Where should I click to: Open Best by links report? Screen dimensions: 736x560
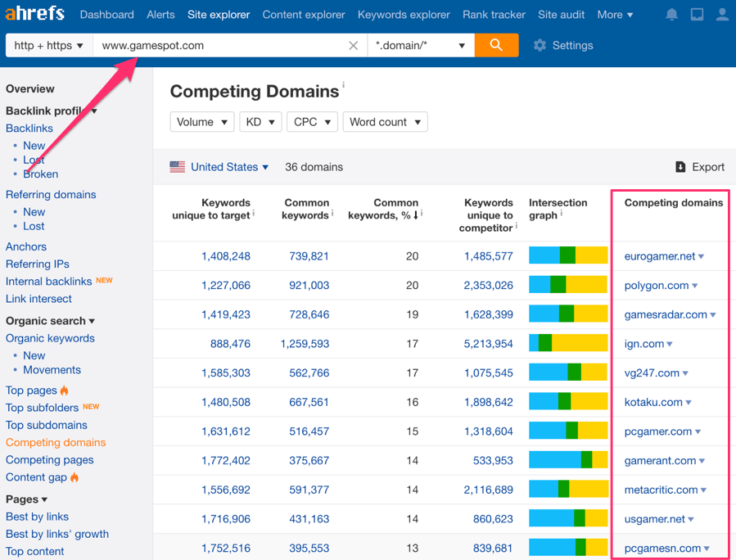pos(37,517)
